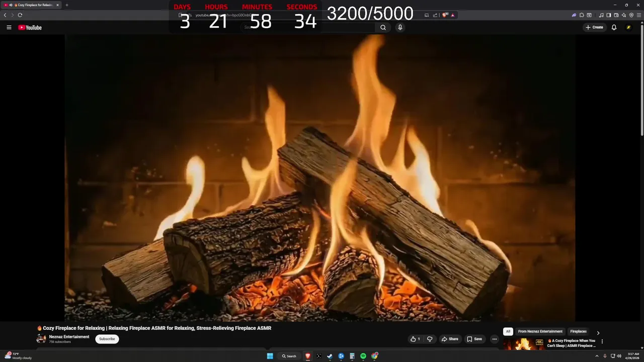Open the Windows Start menu
The width and height of the screenshot is (644, 362).
pyautogui.click(x=270, y=356)
